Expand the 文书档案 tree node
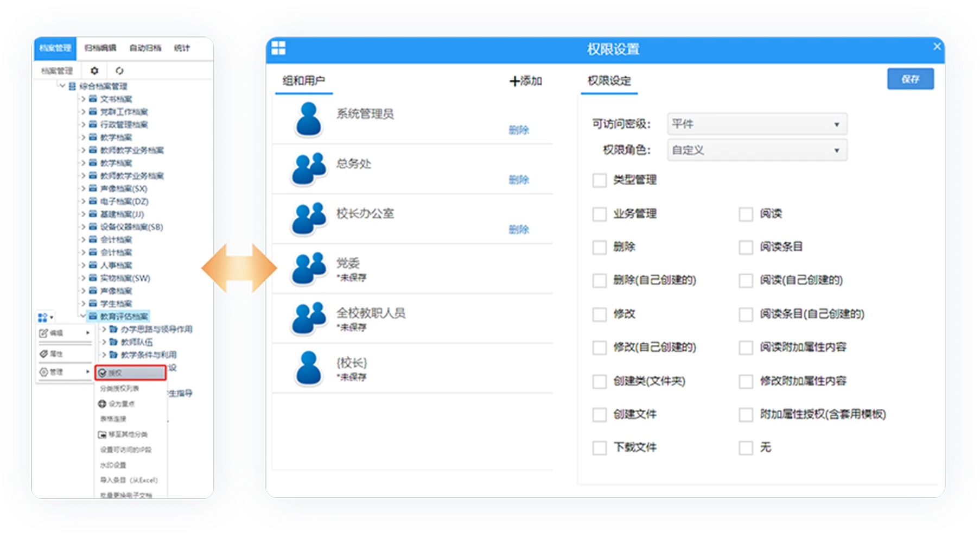The image size is (980, 543). 84,99
